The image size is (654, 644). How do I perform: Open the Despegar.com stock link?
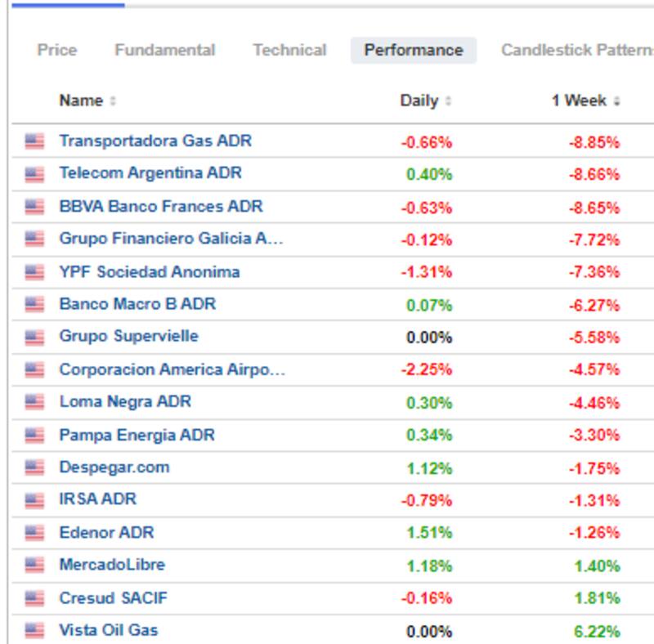tap(114, 467)
